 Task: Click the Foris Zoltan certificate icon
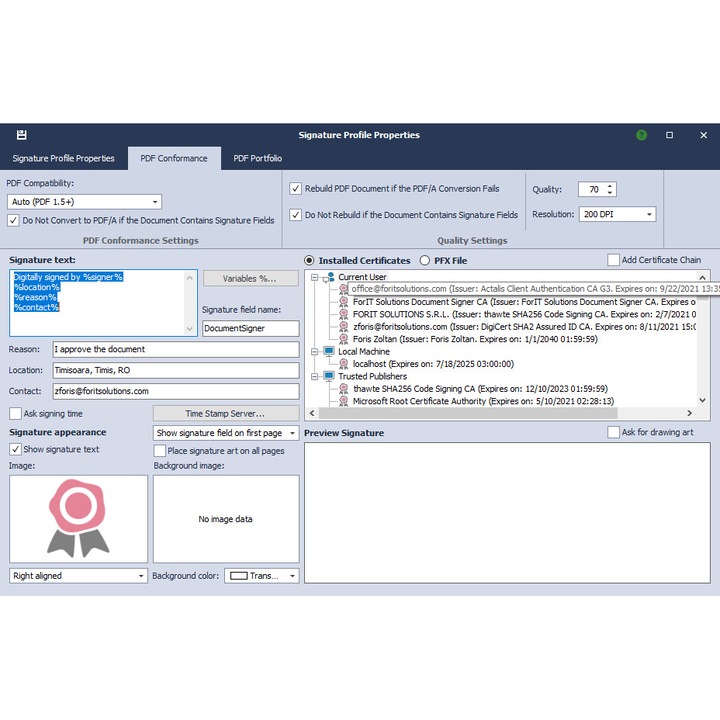click(344, 339)
